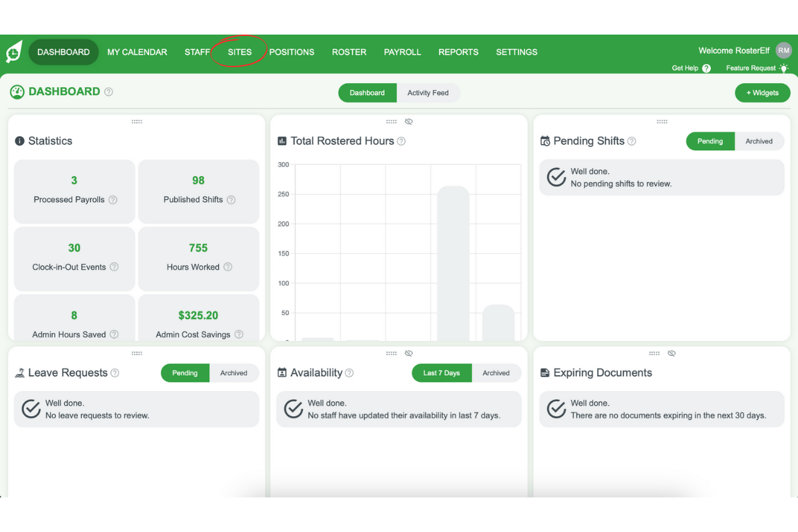Viewport: 798px width, 532px height.
Task: Open Feature Request via the lightbulb icon
Action: click(x=783, y=68)
